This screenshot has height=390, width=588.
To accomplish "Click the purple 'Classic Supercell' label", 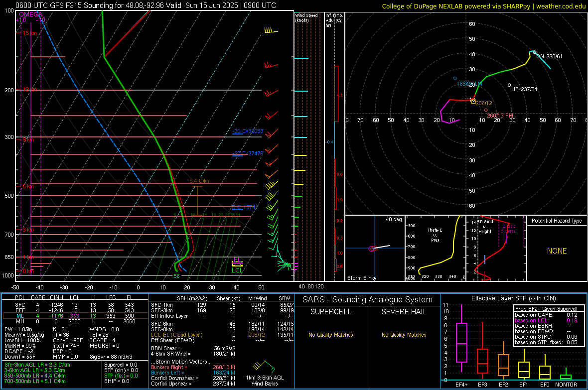I will tap(509, 229).
